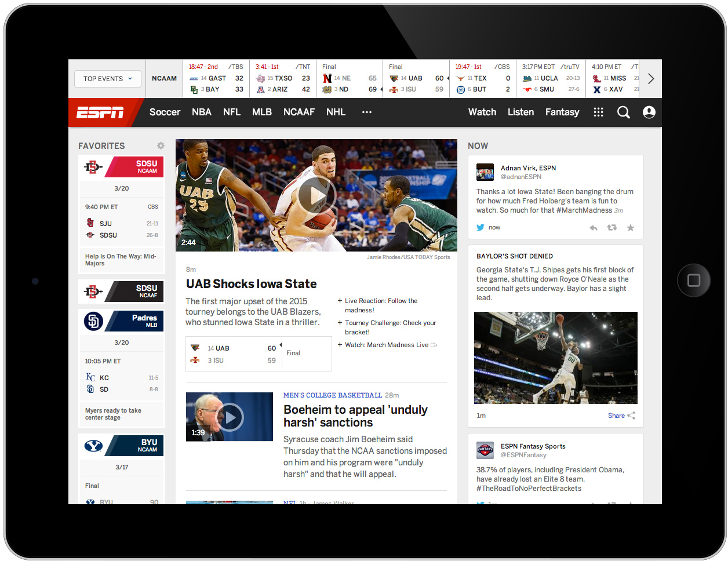728x561 pixels.
Task: Open UAB vs ISU final in scoreboard
Action: click(x=416, y=79)
